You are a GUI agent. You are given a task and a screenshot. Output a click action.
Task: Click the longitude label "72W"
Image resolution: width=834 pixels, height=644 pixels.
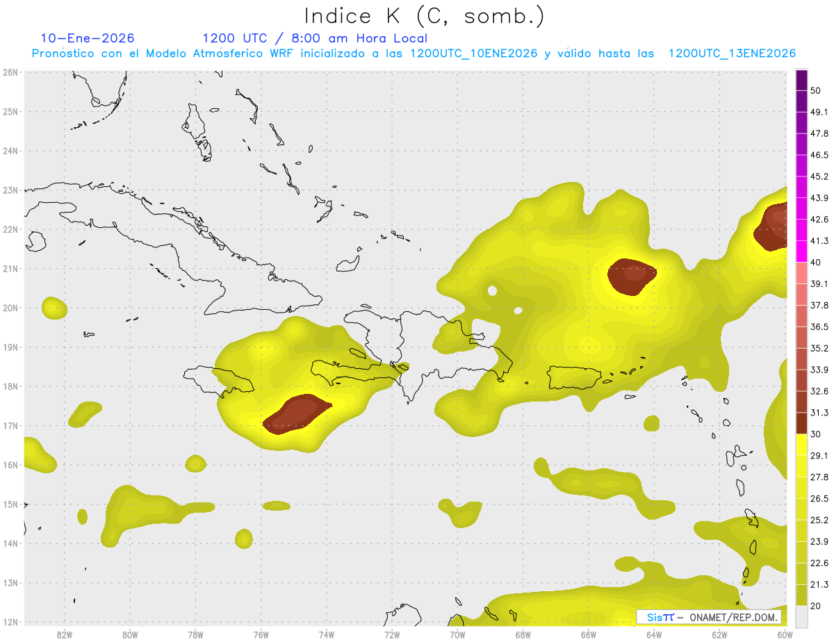[392, 634]
